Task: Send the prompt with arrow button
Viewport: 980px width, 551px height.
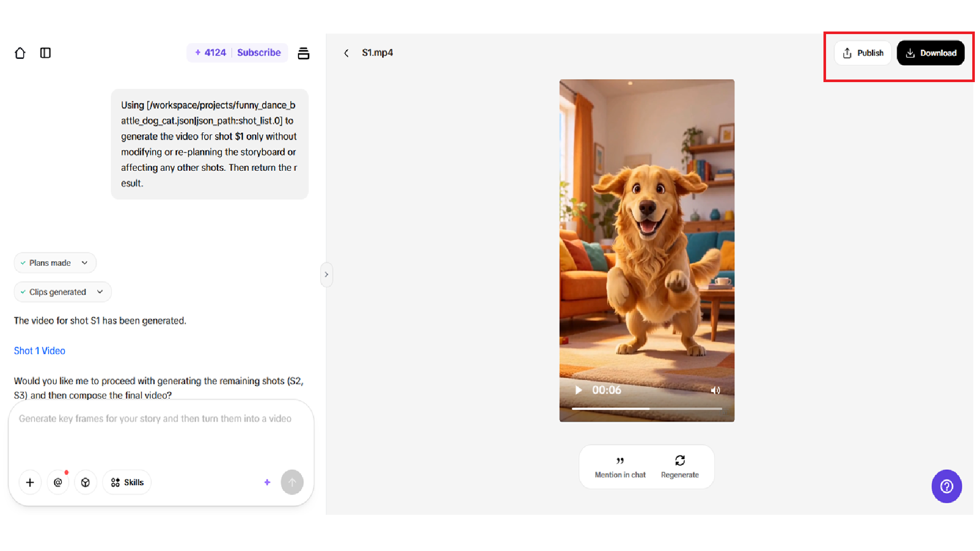Action: 292,482
